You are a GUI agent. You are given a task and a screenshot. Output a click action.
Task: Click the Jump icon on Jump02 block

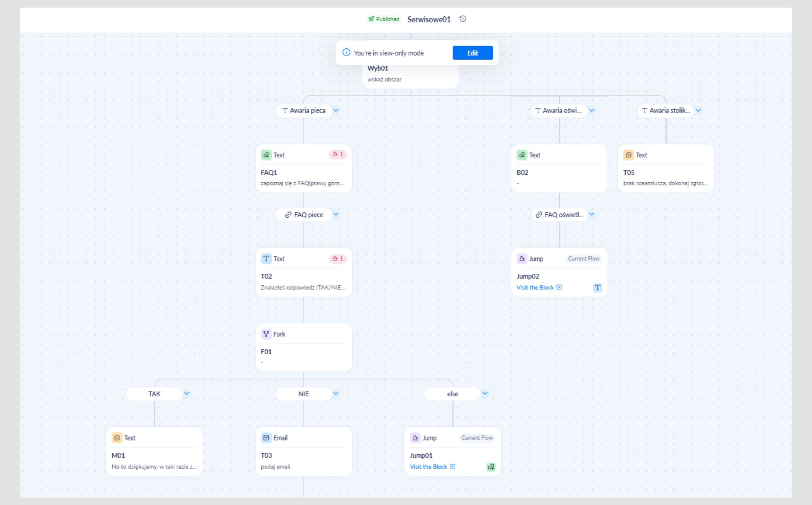point(522,259)
